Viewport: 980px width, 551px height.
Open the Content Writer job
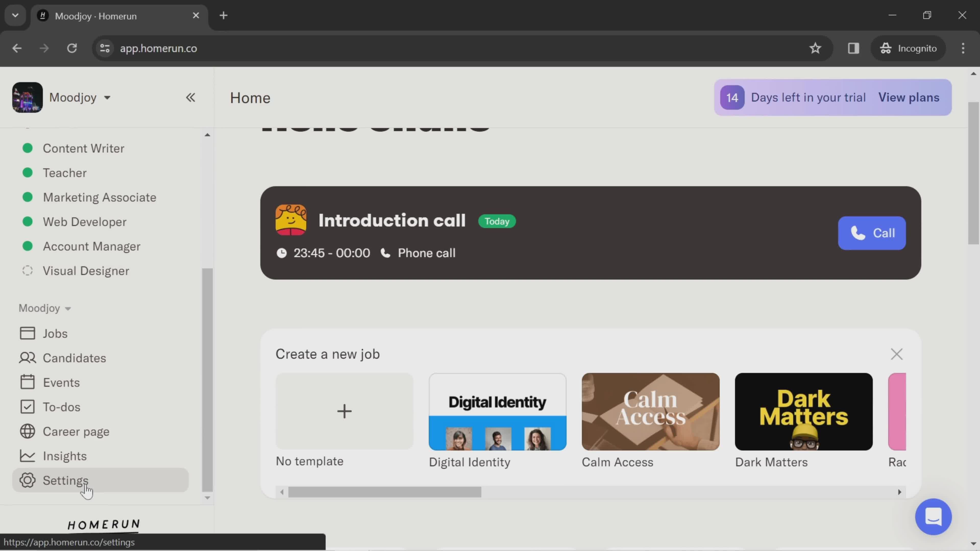(83, 148)
